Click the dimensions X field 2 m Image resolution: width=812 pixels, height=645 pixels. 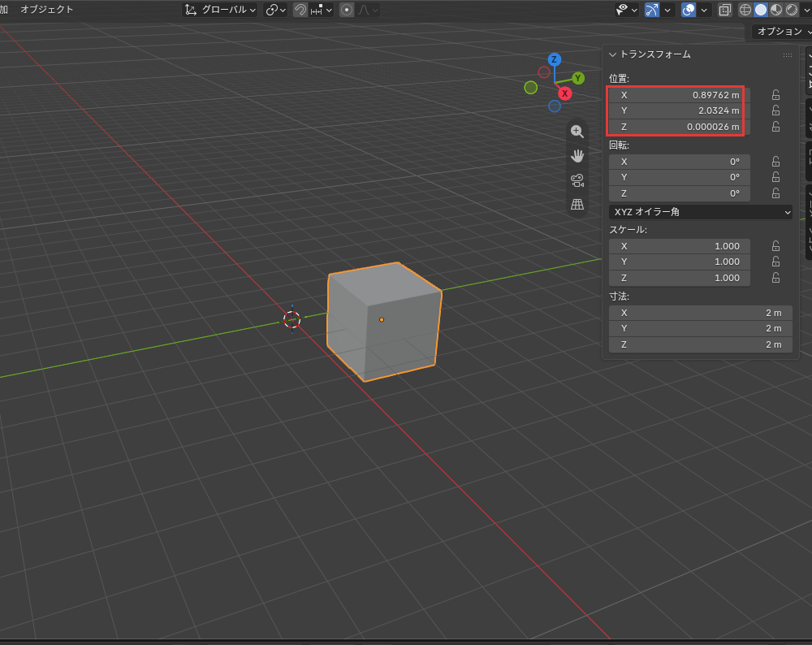pyautogui.click(x=700, y=313)
